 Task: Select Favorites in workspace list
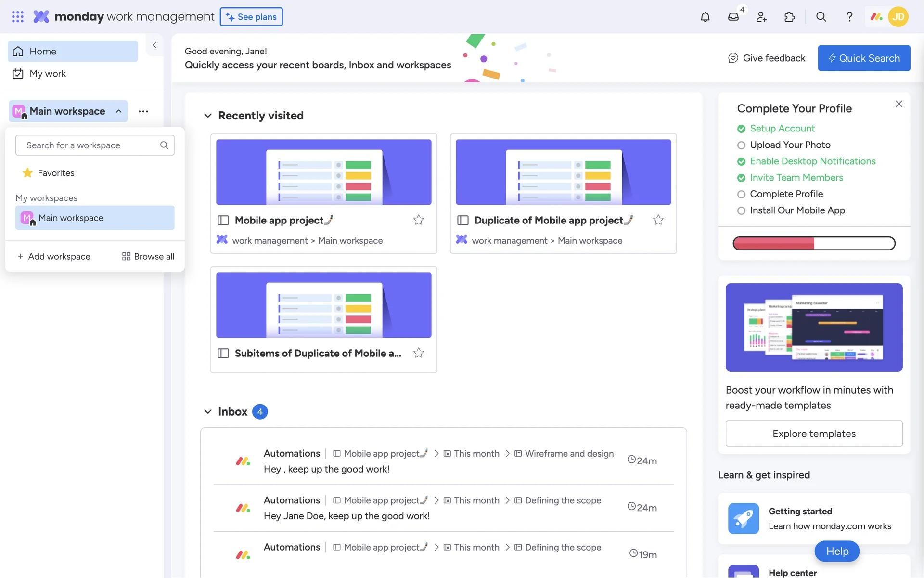pyautogui.click(x=56, y=173)
